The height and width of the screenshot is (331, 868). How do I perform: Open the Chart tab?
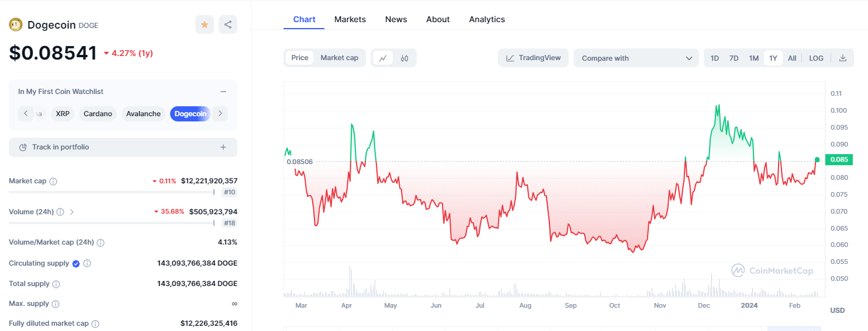(304, 19)
